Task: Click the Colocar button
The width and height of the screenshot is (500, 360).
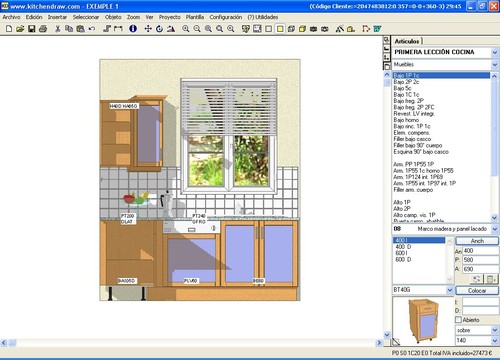Action: (477, 290)
